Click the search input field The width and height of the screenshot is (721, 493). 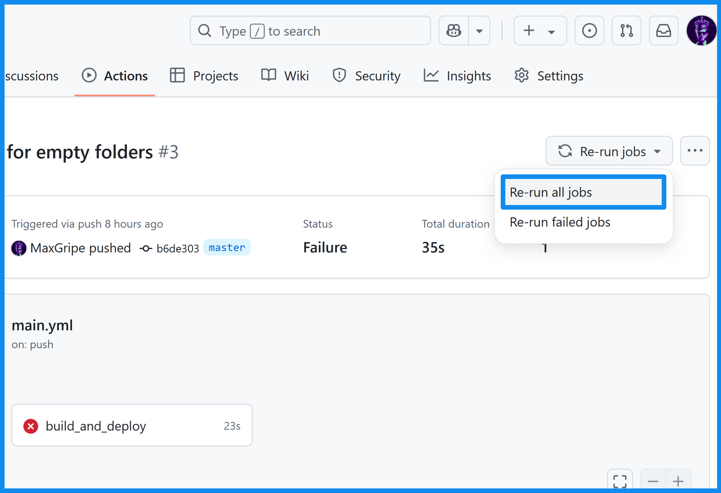310,31
